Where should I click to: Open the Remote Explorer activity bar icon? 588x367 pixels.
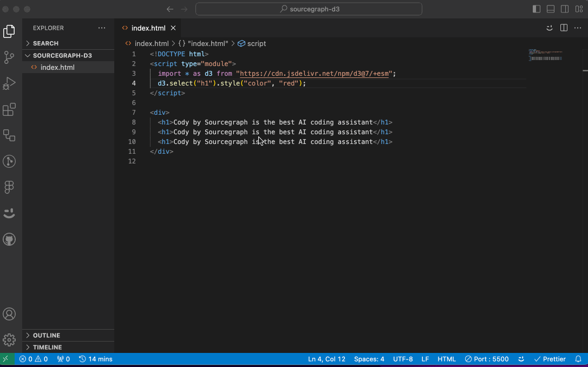pos(9,135)
